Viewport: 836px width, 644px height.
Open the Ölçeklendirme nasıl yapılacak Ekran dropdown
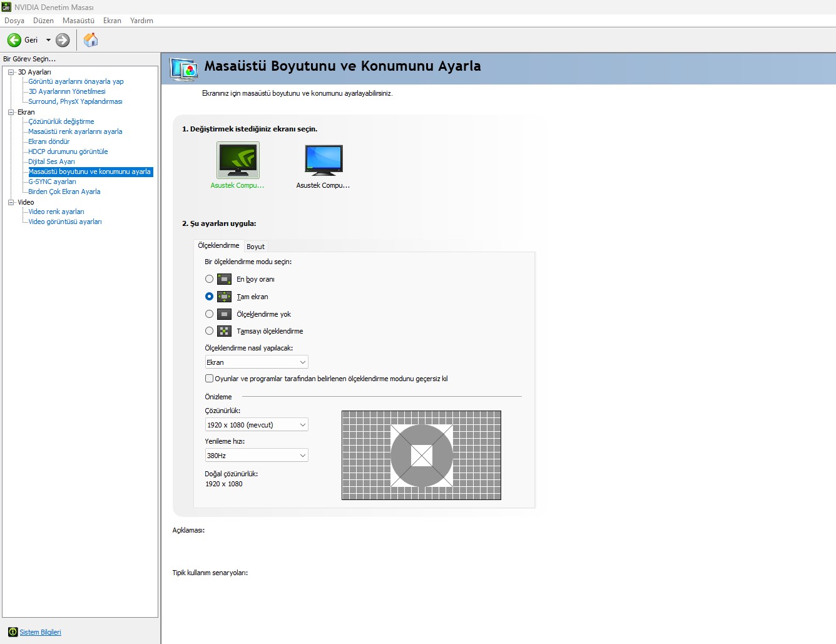pyautogui.click(x=257, y=362)
